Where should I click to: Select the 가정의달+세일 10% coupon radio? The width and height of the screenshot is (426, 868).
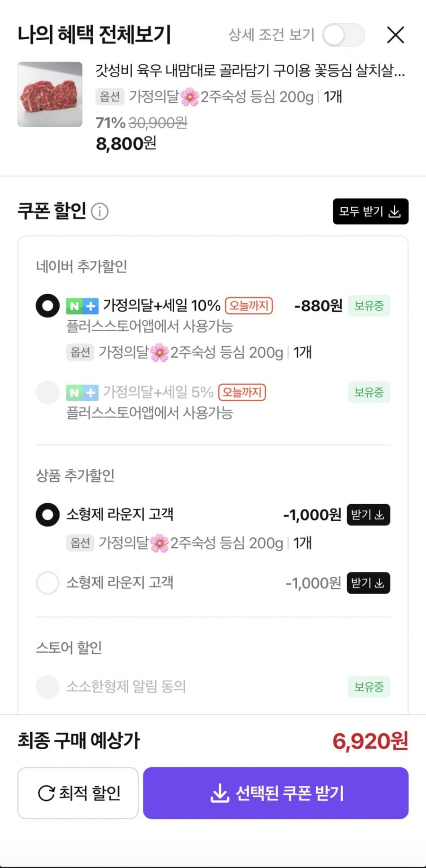pyautogui.click(x=48, y=306)
